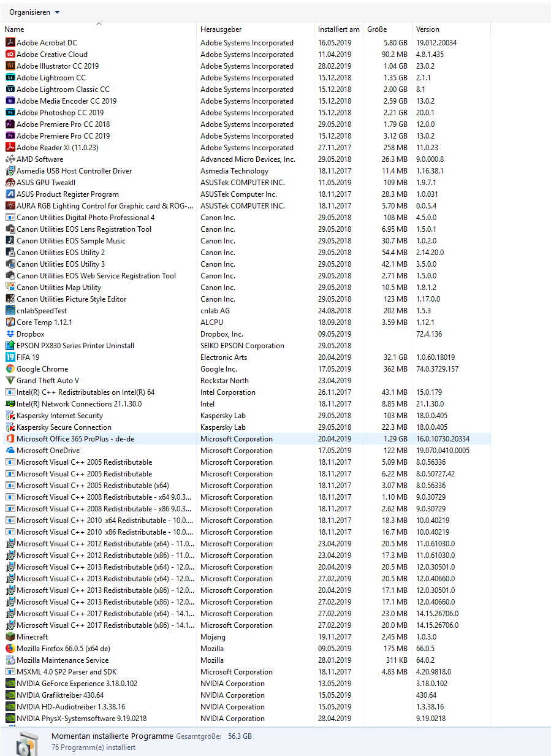Click the Mozilla Firefox icon

click(x=10, y=649)
